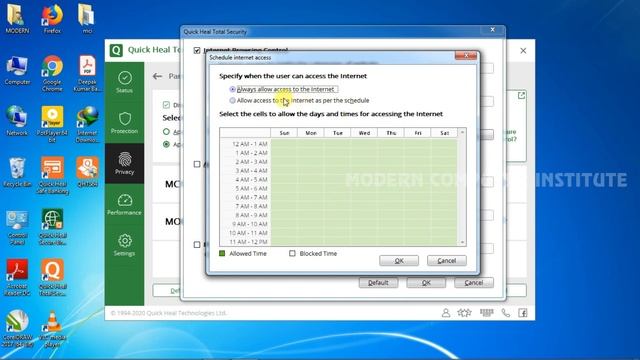Open the user account icon in footer
Viewport: 640px width, 360px height.
click(446, 313)
